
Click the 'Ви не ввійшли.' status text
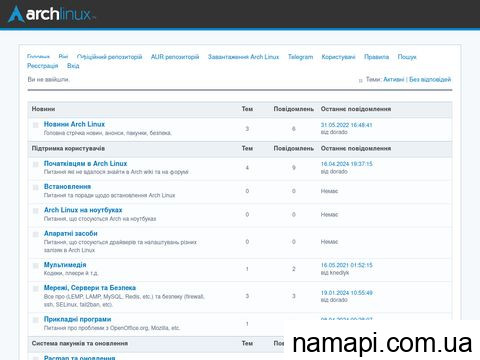tap(49, 79)
